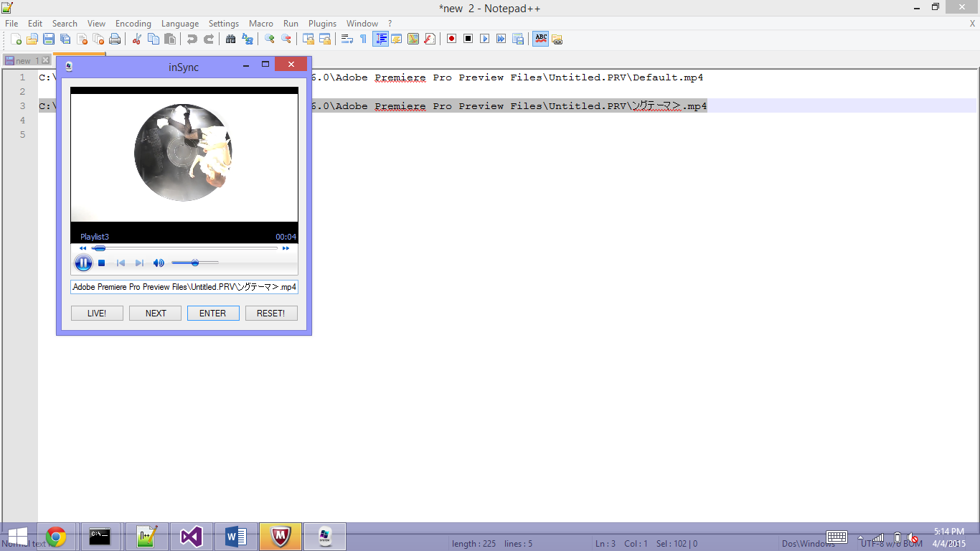Print the document with the Print toolbar icon

coord(115,39)
